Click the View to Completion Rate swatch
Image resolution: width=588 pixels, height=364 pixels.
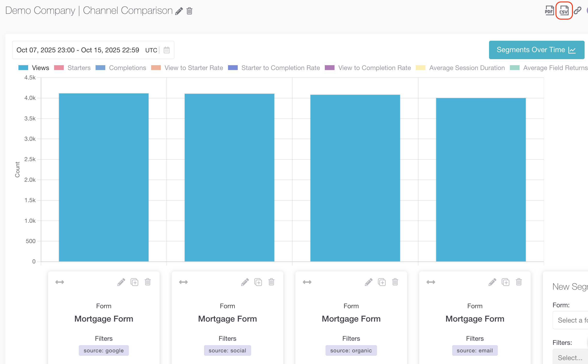(x=330, y=68)
